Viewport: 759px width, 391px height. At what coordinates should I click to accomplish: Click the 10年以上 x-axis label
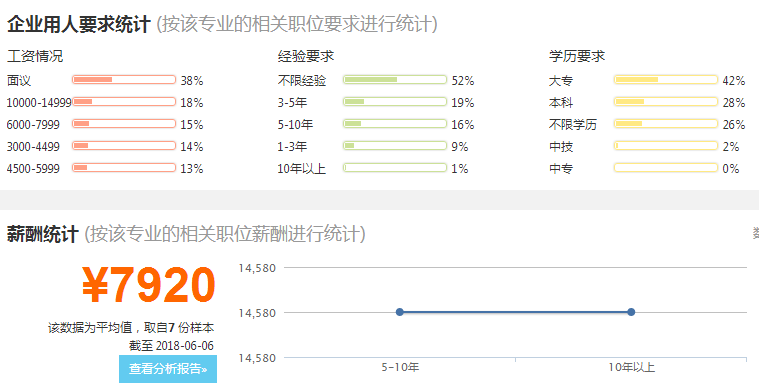(631, 367)
